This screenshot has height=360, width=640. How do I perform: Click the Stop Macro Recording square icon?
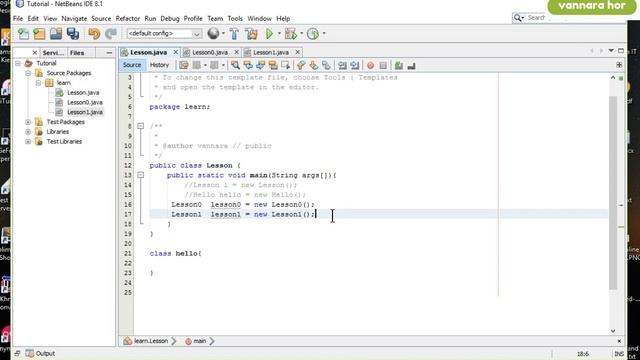383,65
